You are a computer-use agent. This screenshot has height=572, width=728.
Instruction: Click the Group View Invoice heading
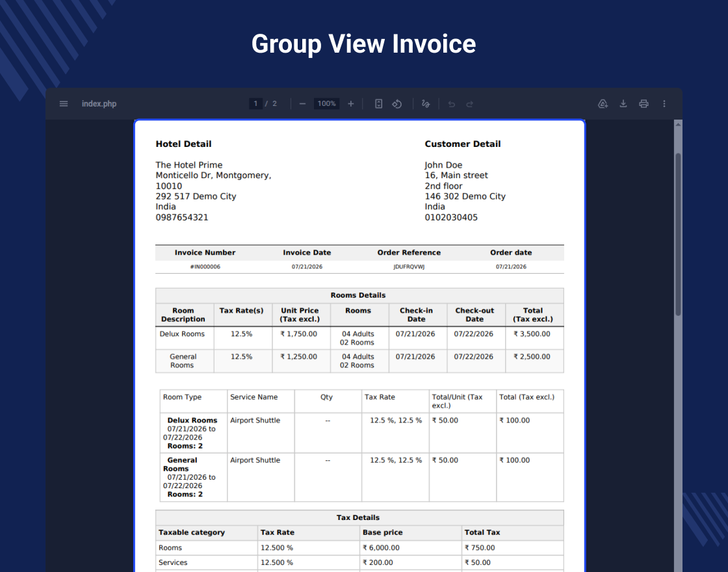[363, 44]
